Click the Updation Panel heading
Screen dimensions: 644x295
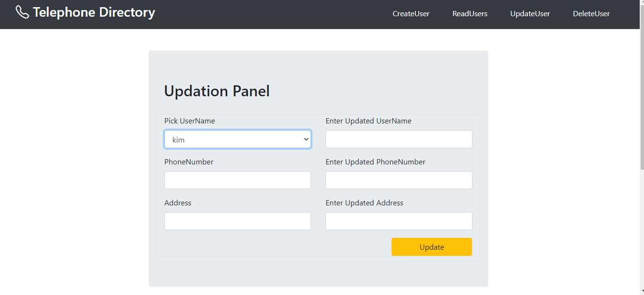[217, 91]
